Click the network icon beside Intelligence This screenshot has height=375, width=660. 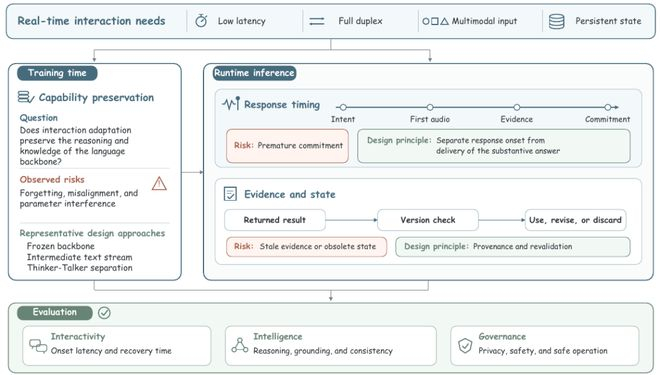pyautogui.click(x=240, y=345)
